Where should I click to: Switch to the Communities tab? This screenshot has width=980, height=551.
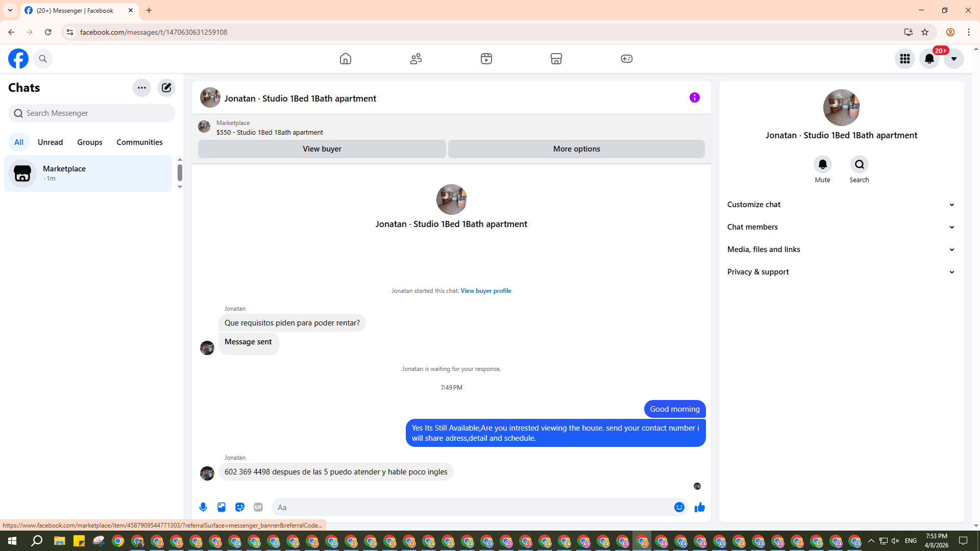tap(139, 142)
